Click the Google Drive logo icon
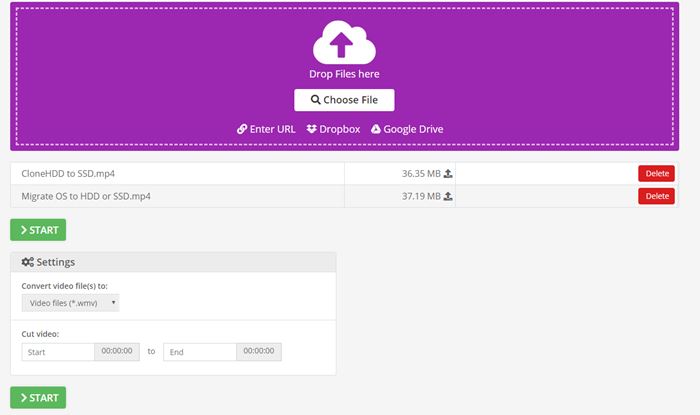700x415 pixels. tap(376, 129)
